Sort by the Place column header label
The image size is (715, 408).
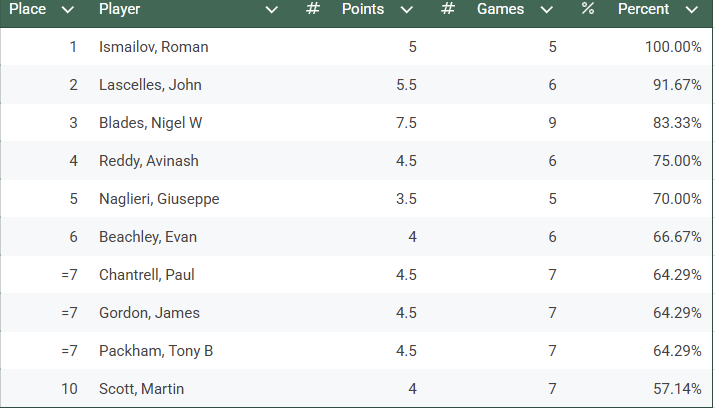point(28,10)
